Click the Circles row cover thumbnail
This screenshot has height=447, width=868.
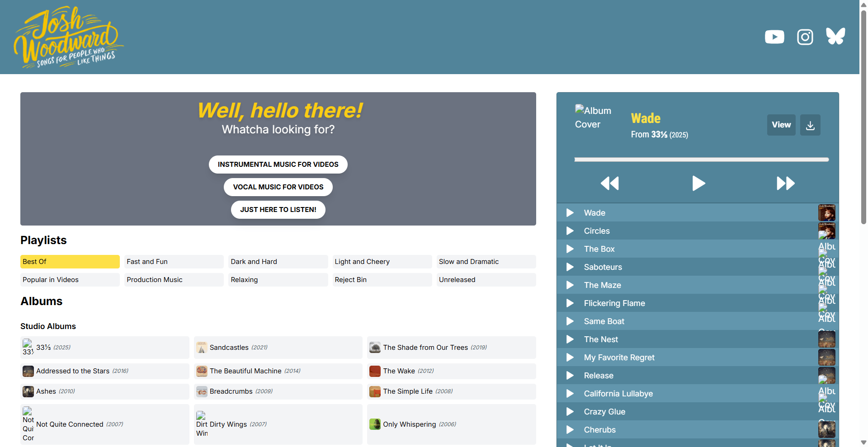point(826,231)
